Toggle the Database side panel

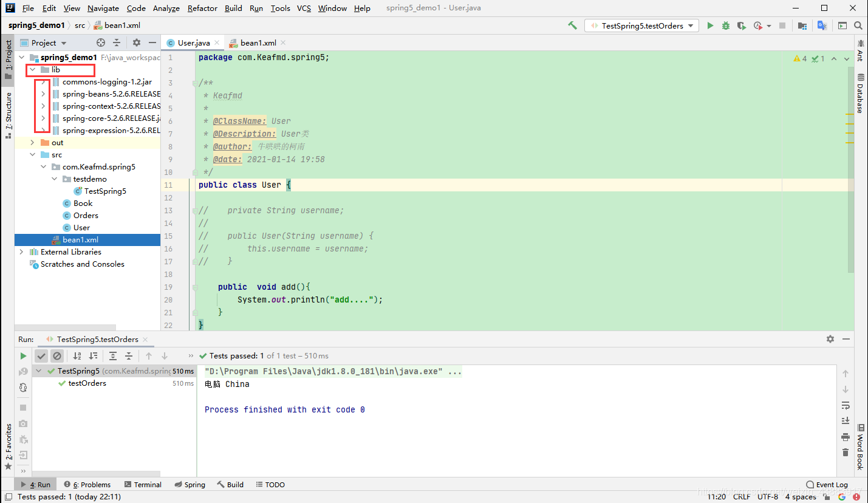[860, 93]
